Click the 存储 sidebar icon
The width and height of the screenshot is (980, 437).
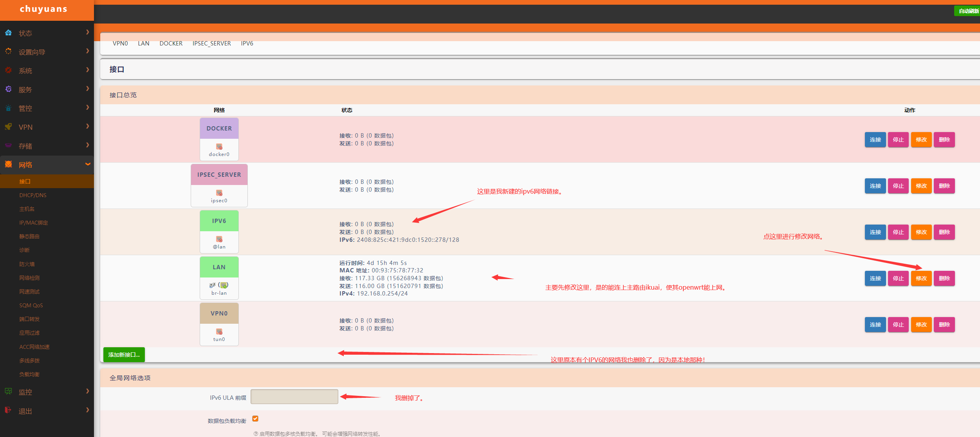[8, 145]
